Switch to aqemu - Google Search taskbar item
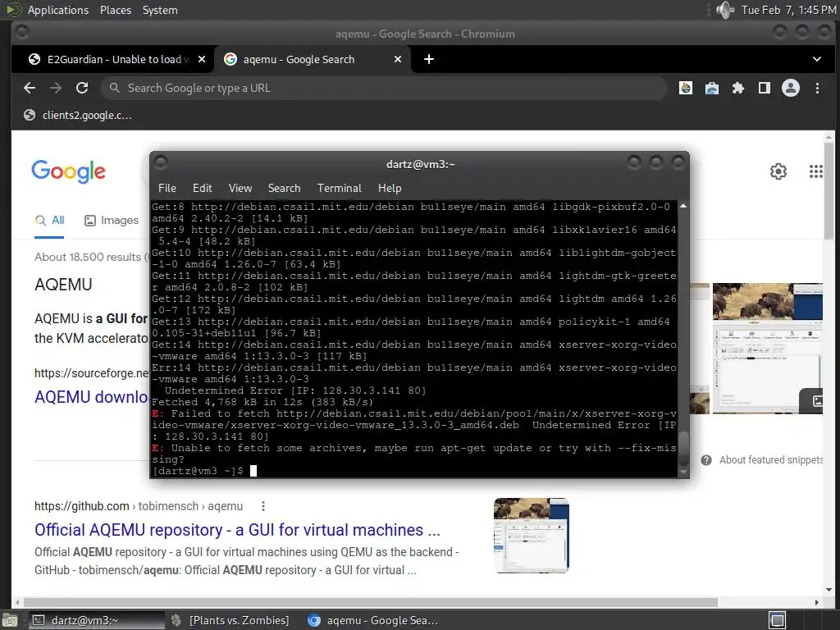Image resolution: width=840 pixels, height=630 pixels. [x=373, y=620]
